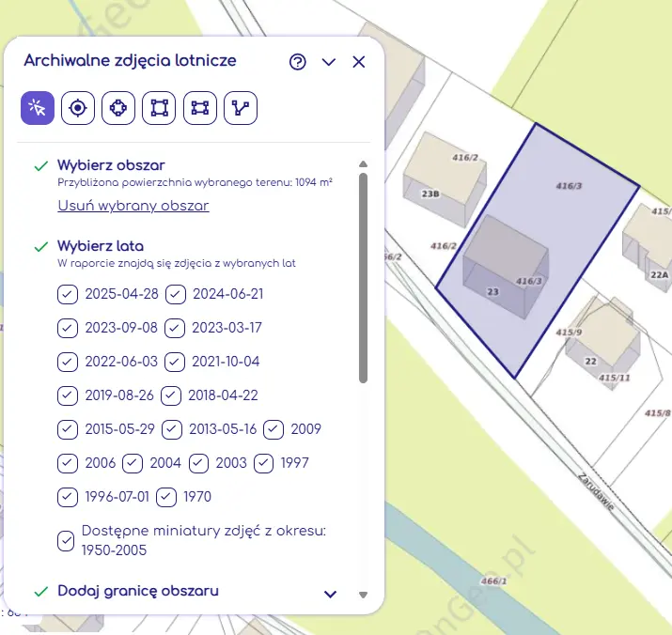Close the Archiwalne zdjęcia lotnicze panel
672x635 pixels.
358,62
